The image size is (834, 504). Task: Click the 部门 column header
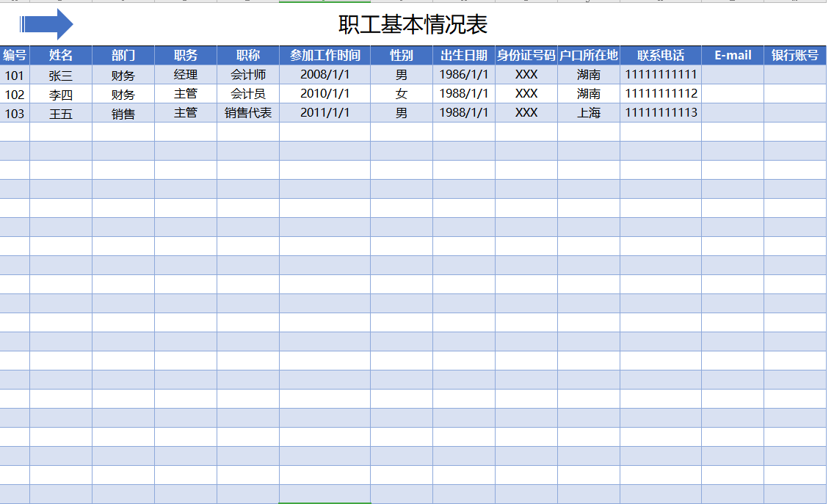[123, 55]
